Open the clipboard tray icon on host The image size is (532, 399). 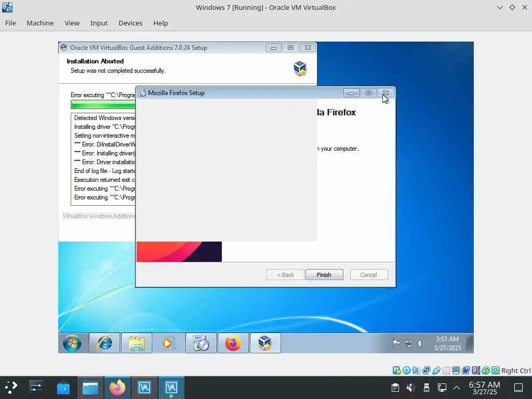click(x=395, y=388)
